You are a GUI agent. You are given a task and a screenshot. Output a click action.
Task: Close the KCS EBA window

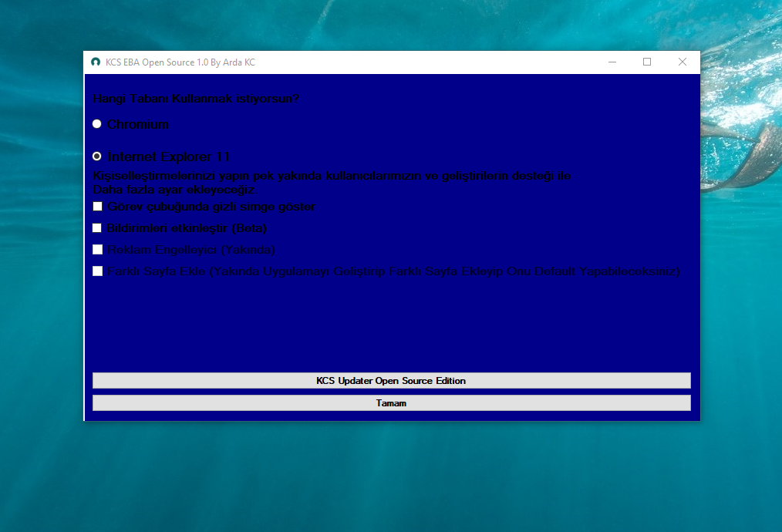(683, 62)
